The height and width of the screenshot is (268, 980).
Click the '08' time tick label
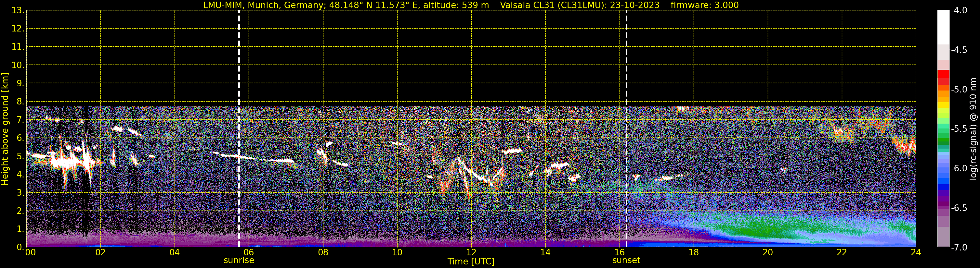point(323,252)
